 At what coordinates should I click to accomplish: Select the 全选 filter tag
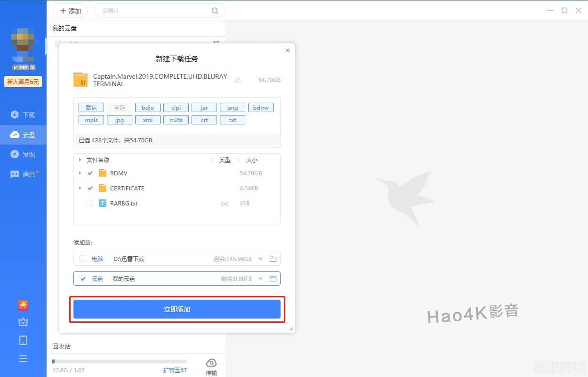119,107
